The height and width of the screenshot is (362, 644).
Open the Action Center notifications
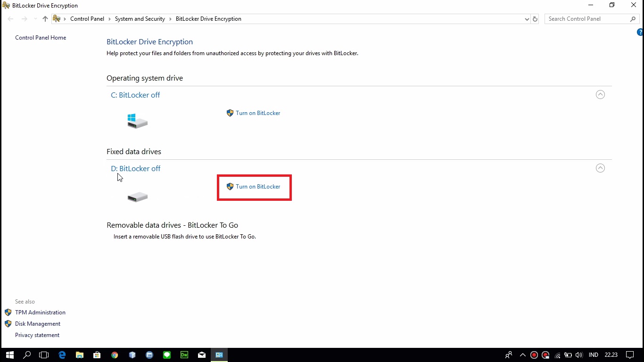(x=630, y=355)
